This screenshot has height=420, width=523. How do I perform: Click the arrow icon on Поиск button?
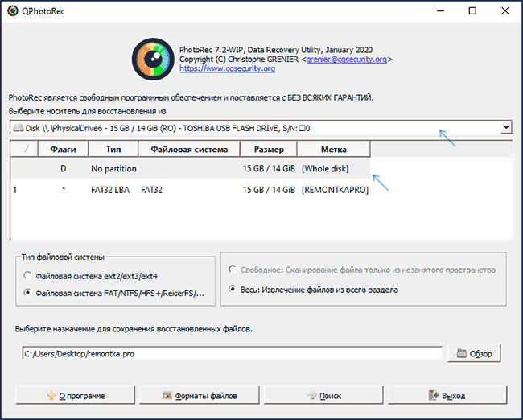coord(311,396)
